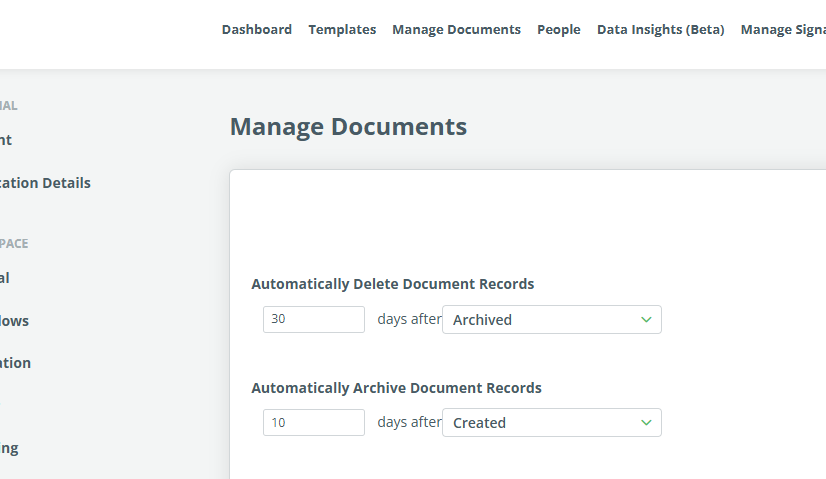Viewport: 826px width, 479px height.
Task: Open the sidebar item ending in "ng"
Action: coord(9,448)
